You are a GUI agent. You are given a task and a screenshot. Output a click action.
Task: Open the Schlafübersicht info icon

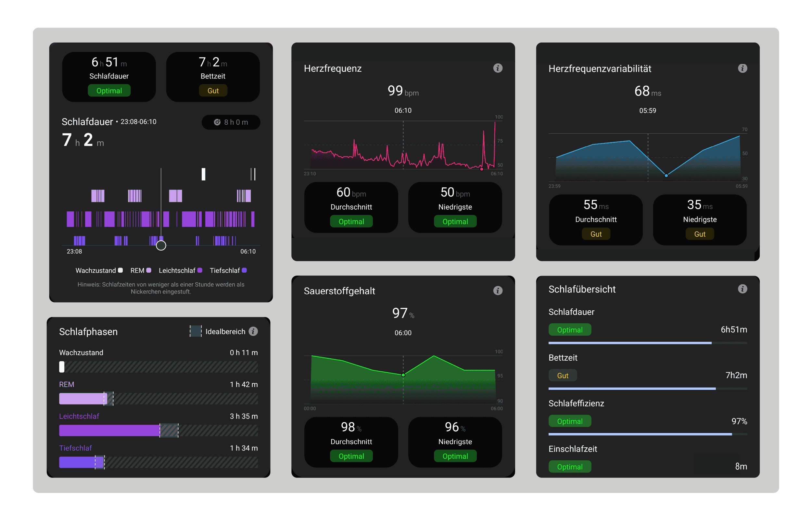click(x=742, y=289)
